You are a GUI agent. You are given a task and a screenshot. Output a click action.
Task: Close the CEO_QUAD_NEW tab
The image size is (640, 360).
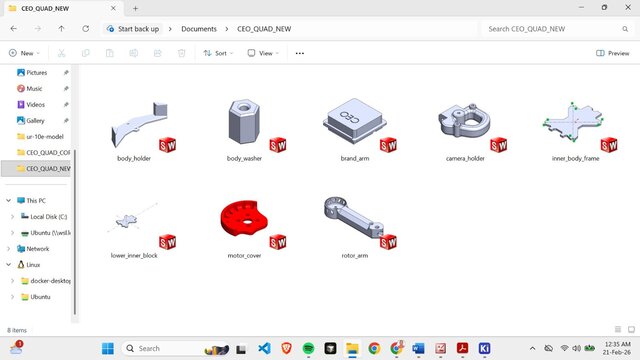(x=113, y=8)
